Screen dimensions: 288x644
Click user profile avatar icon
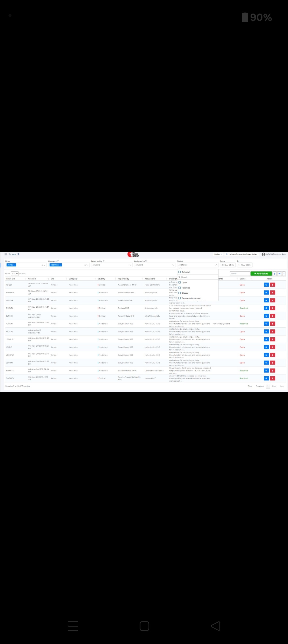click(263, 254)
